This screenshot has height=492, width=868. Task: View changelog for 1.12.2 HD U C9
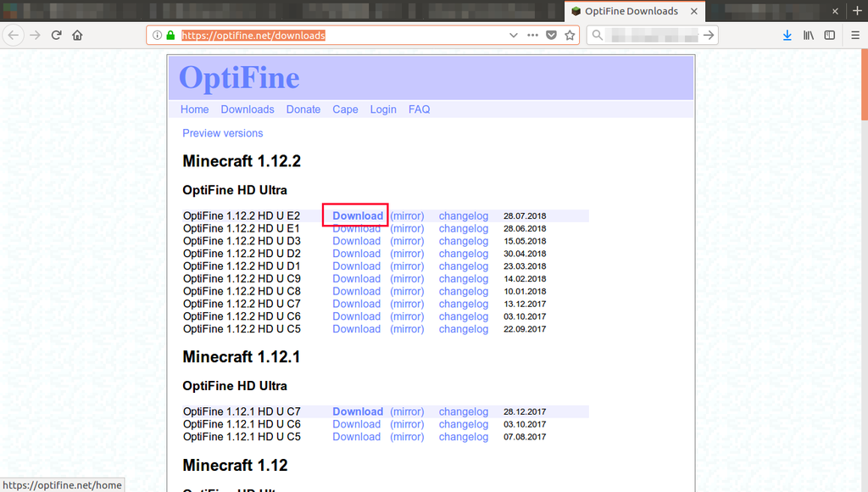464,279
